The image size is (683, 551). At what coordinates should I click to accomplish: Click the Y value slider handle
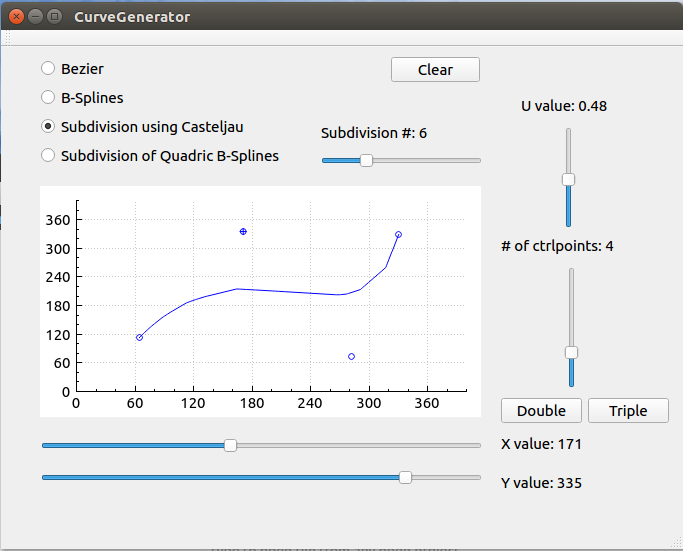[x=405, y=478]
